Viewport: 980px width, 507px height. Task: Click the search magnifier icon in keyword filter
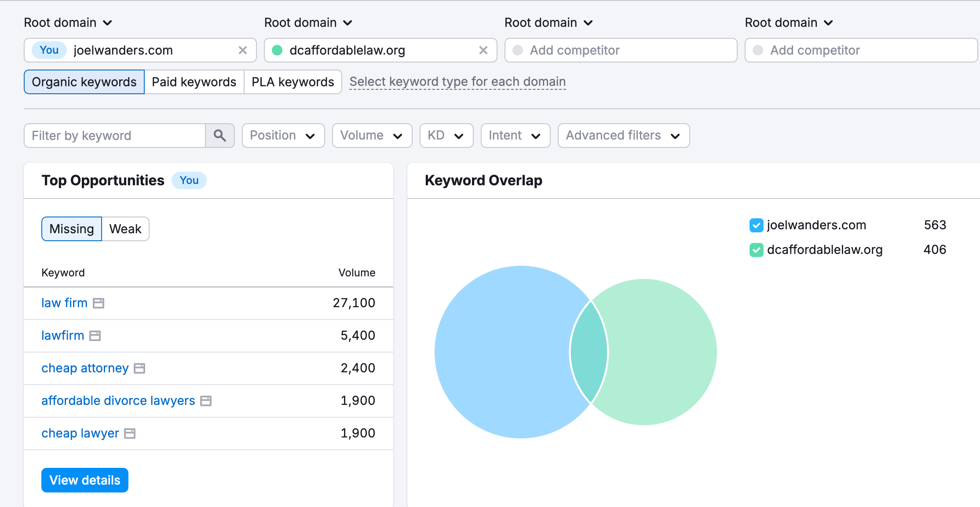tap(219, 136)
